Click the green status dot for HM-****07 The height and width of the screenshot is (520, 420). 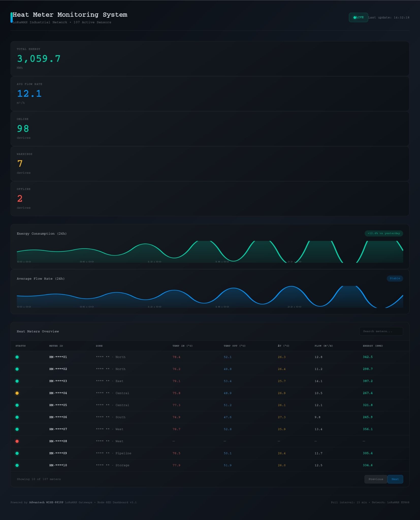click(x=17, y=429)
